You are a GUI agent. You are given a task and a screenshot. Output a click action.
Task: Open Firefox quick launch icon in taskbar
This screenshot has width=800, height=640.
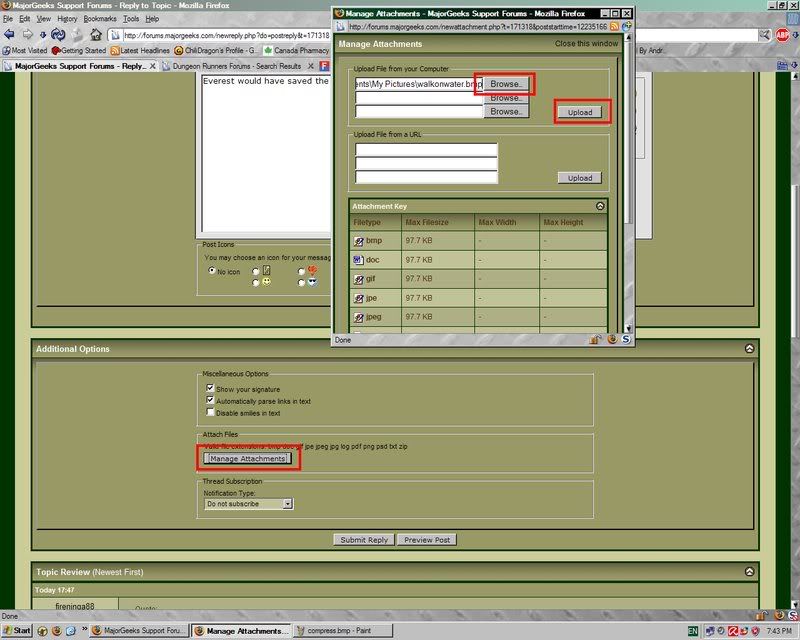pos(56,631)
